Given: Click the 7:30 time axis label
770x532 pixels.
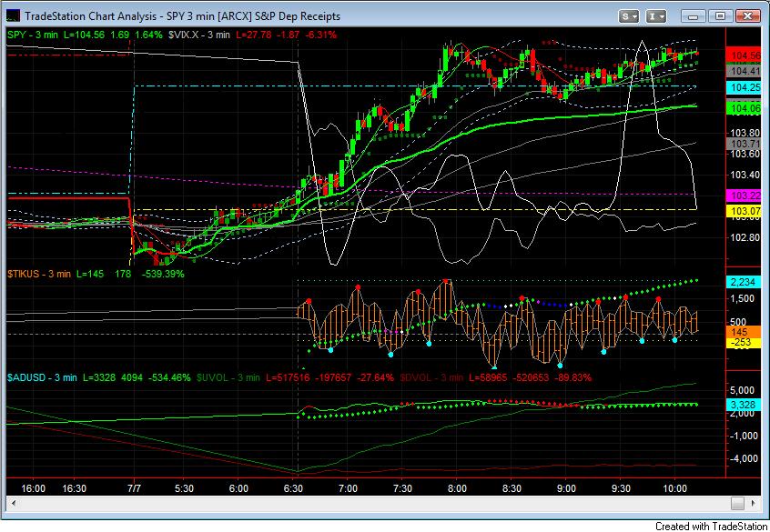Looking at the screenshot, I should click(x=401, y=488).
